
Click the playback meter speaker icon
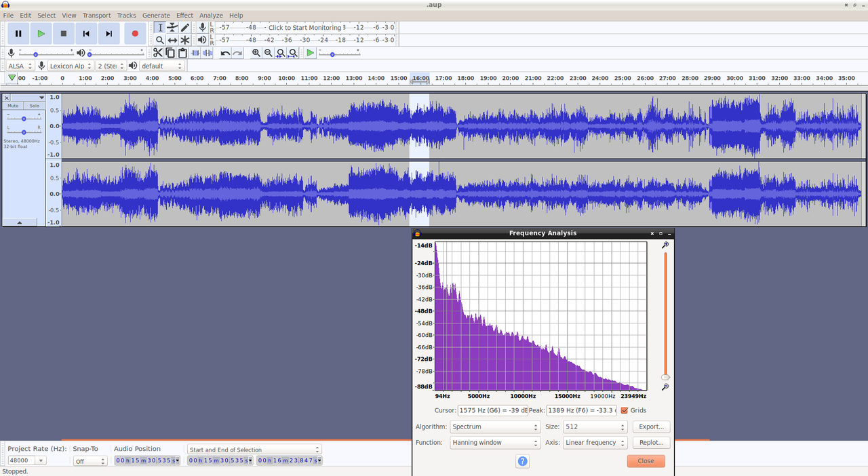pos(202,40)
